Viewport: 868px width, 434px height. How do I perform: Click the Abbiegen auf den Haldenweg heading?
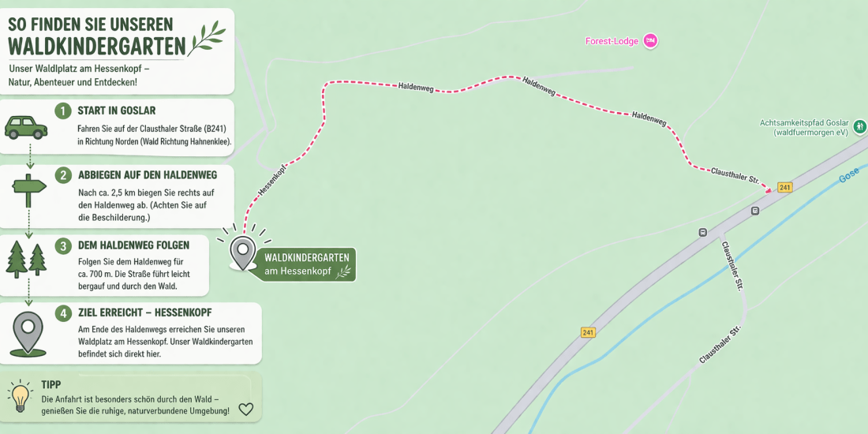point(148,175)
